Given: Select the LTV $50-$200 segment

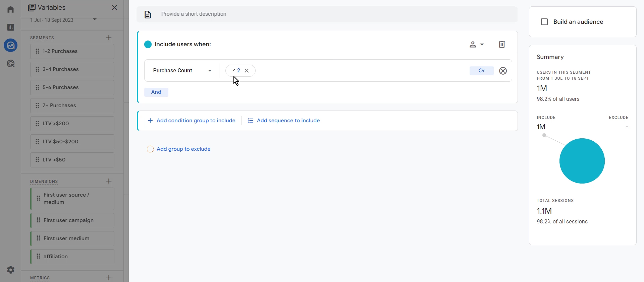Looking at the screenshot, I should coord(72,142).
